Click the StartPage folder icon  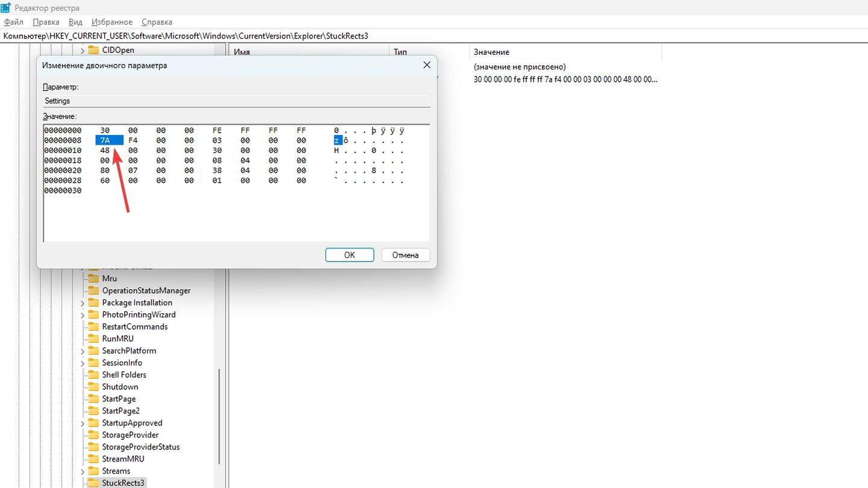[93, 399]
